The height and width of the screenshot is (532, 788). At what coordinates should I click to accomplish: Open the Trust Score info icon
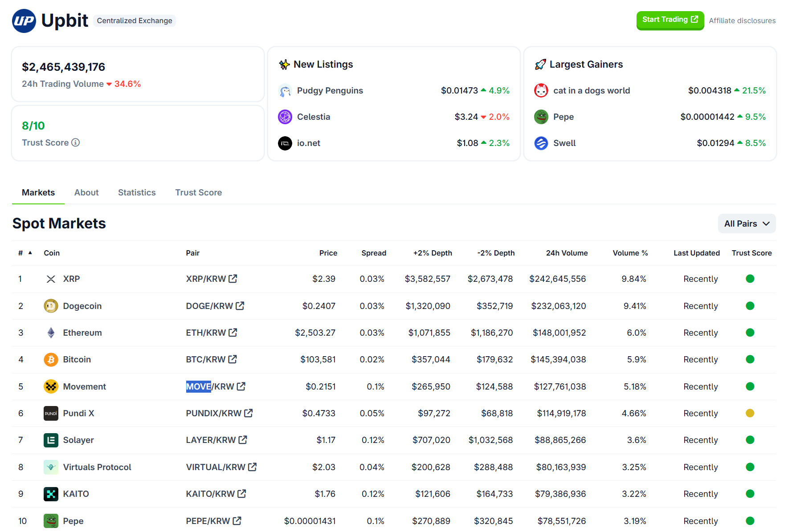76,142
